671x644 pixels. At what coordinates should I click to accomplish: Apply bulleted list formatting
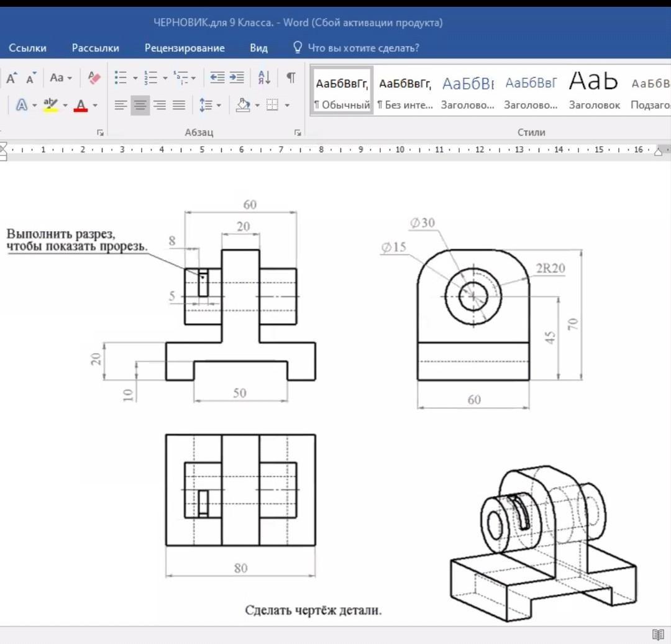[121, 78]
